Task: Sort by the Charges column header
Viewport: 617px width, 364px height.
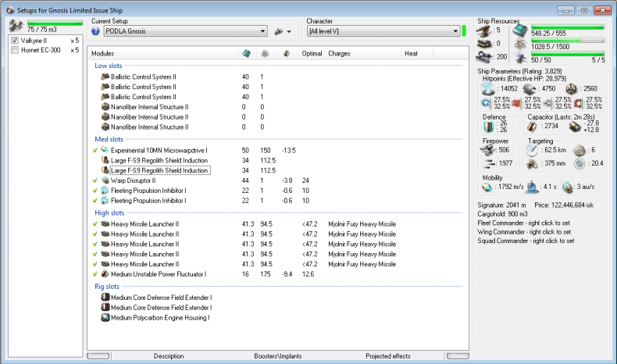Action: point(363,54)
